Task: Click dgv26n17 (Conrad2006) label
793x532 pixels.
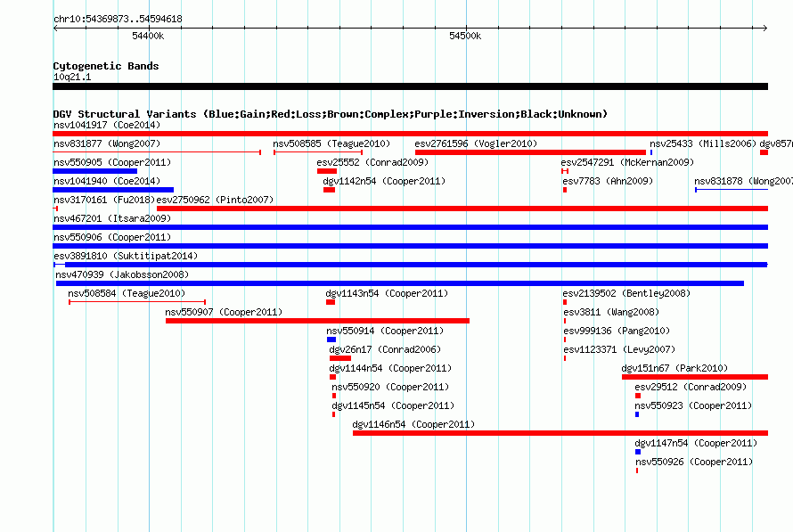Action: pyautogui.click(x=385, y=349)
